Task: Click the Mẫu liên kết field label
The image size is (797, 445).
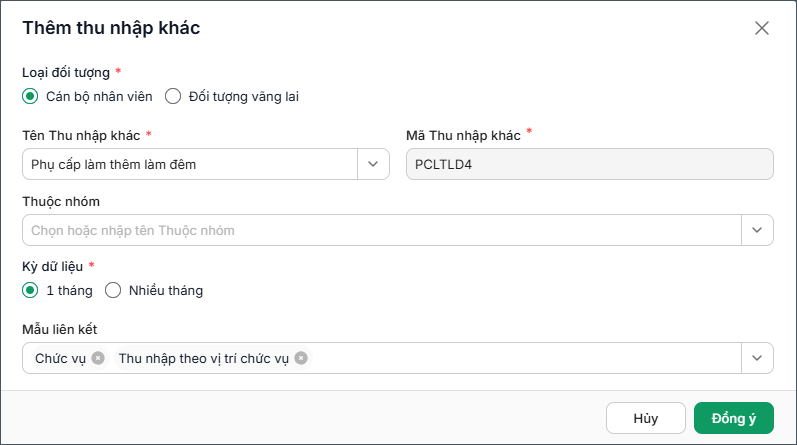Action: tap(59, 329)
